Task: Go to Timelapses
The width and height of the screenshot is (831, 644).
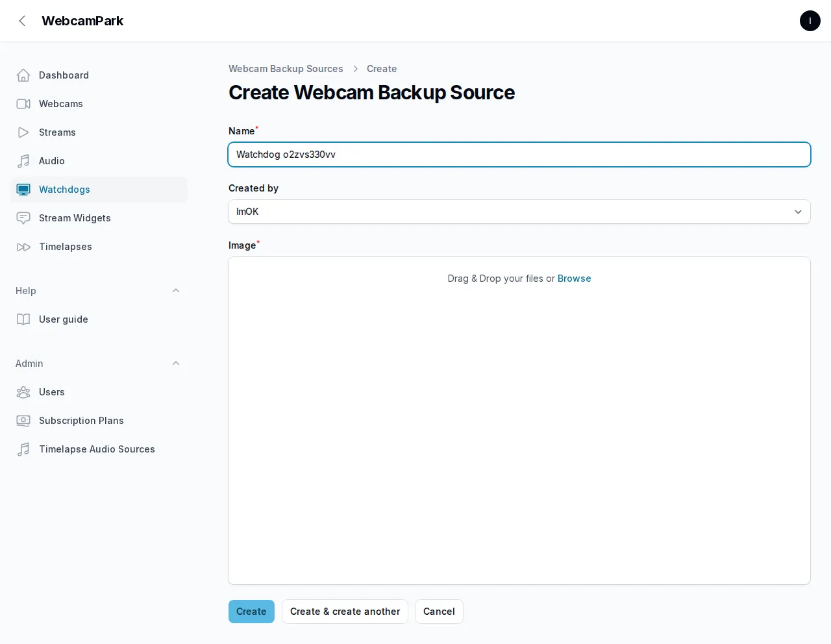Action: [x=99, y=247]
